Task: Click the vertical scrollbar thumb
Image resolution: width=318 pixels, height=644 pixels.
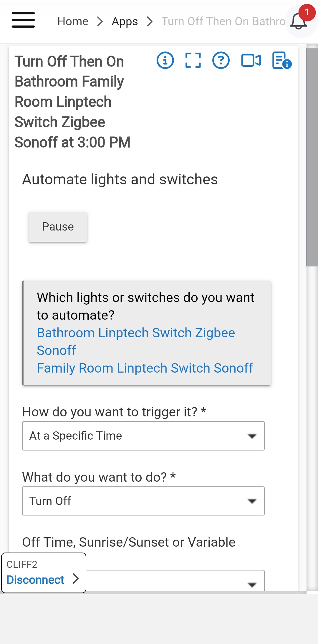Action: click(312, 157)
